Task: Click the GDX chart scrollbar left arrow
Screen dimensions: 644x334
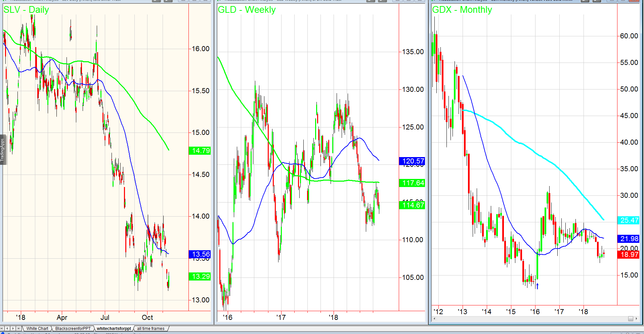Action: point(434,319)
